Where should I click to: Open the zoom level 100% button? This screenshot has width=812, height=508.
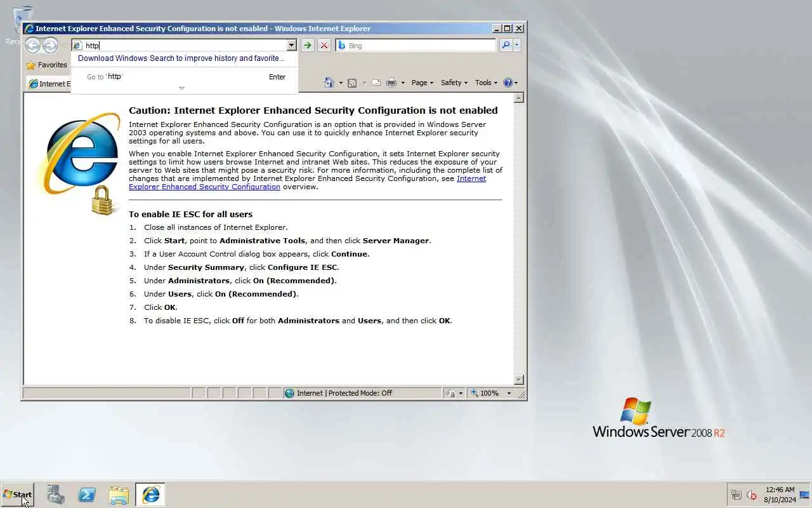click(484, 393)
